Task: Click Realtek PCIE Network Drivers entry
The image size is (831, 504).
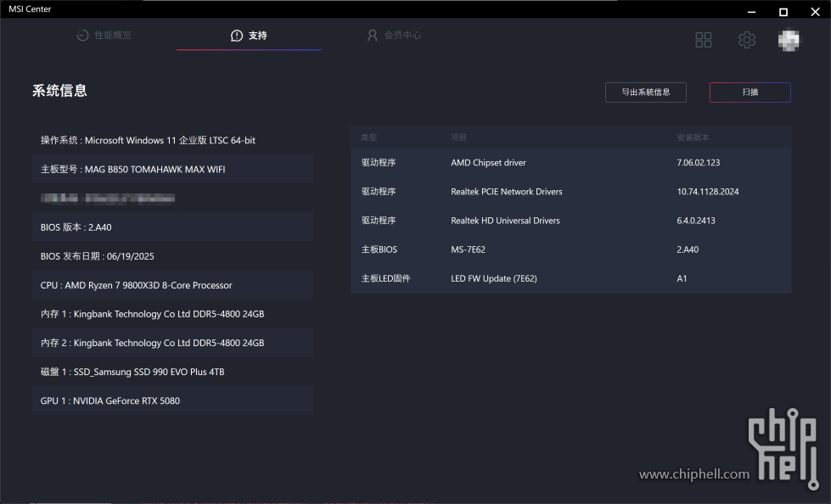Action: (506, 191)
